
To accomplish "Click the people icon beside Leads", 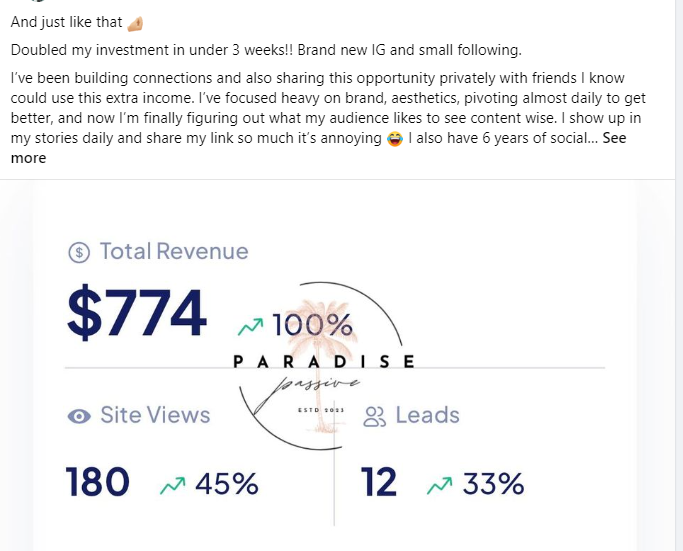I will 375,416.
